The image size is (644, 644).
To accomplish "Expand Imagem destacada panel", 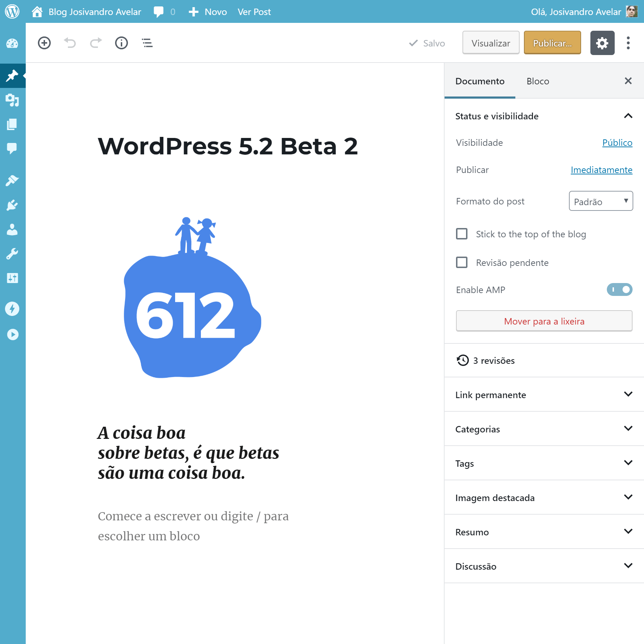I will pyautogui.click(x=544, y=497).
